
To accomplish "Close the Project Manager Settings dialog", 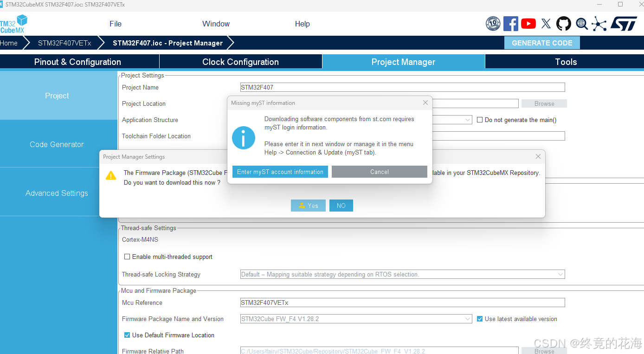I will [x=538, y=156].
